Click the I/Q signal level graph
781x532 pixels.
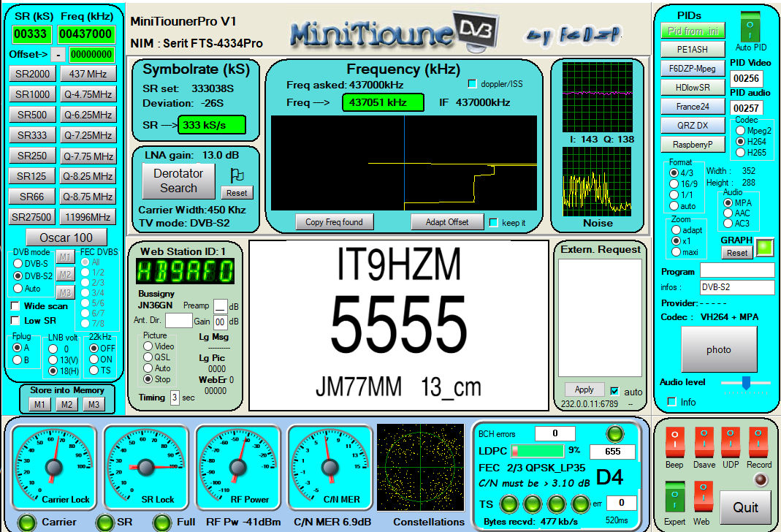point(597,97)
